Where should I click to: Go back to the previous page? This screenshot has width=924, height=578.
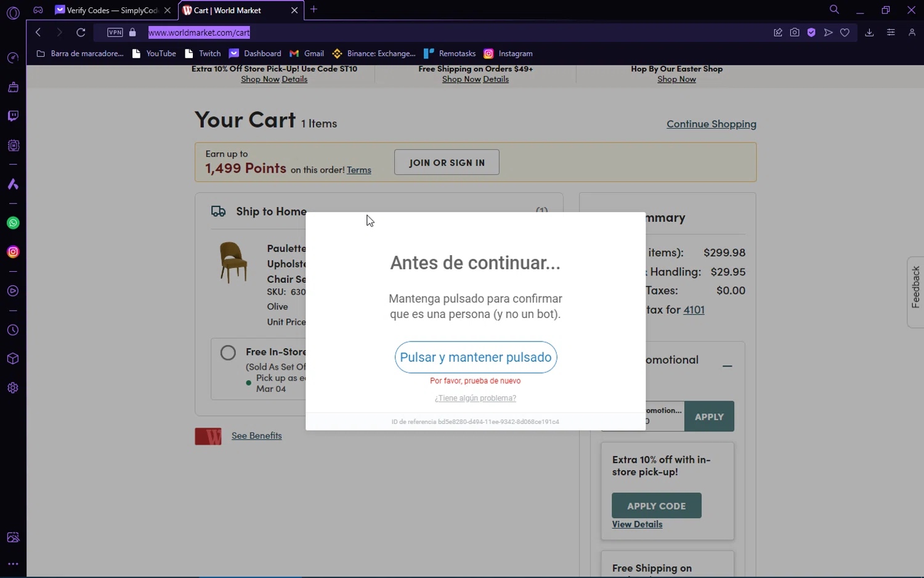[38, 32]
